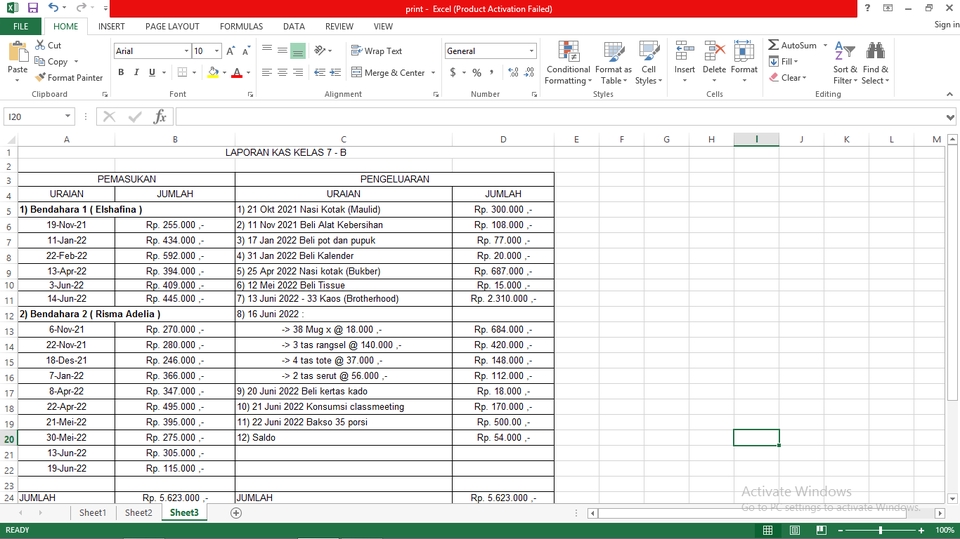The image size is (960, 539).
Task: Open the FILE tab
Action: pos(21,26)
